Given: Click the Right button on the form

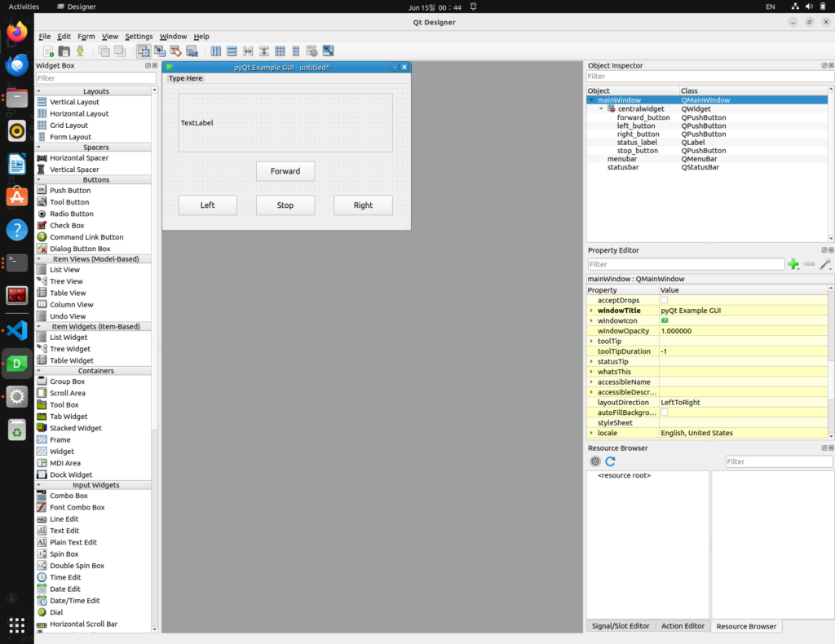Looking at the screenshot, I should click(363, 205).
